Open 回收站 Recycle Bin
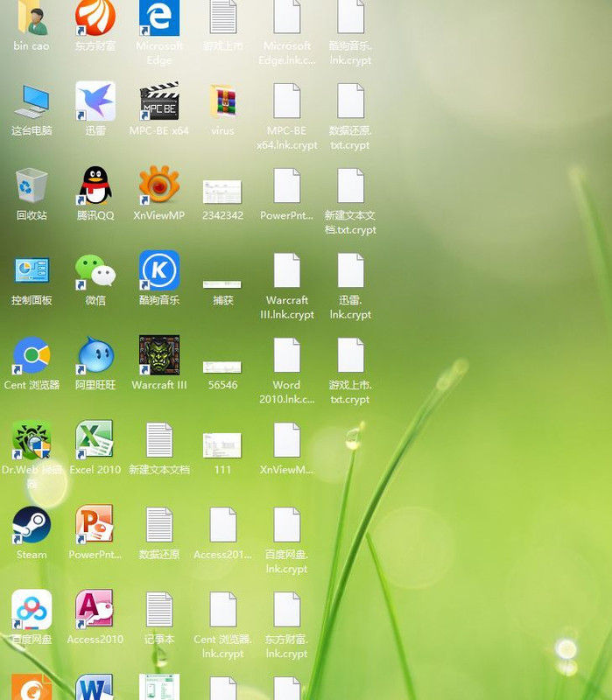This screenshot has width=612, height=700. pos(32,185)
